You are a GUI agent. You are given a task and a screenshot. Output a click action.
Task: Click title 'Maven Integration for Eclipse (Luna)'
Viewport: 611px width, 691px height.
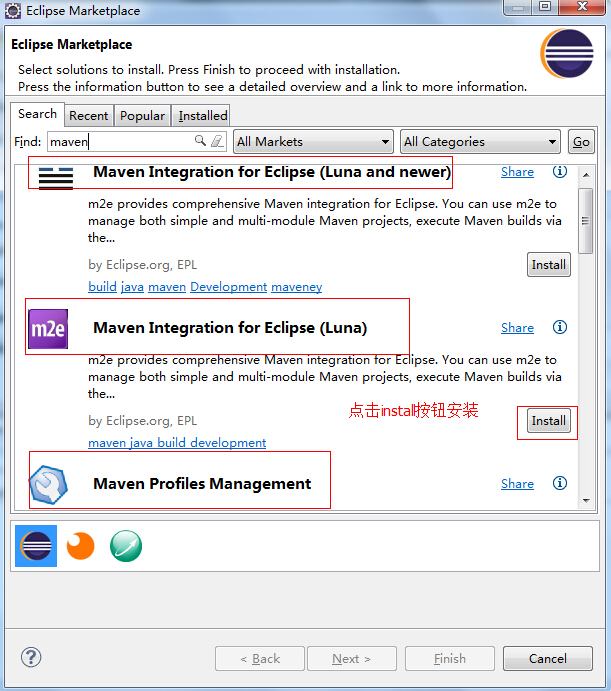point(230,328)
